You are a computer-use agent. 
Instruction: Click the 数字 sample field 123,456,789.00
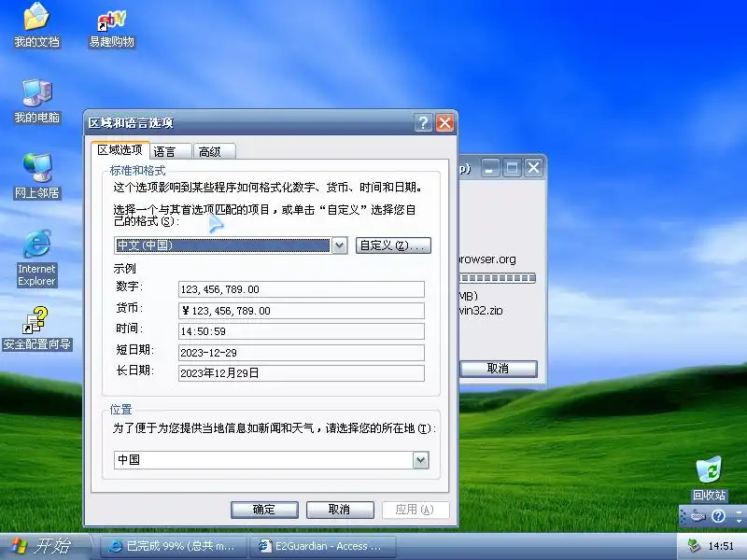301,289
